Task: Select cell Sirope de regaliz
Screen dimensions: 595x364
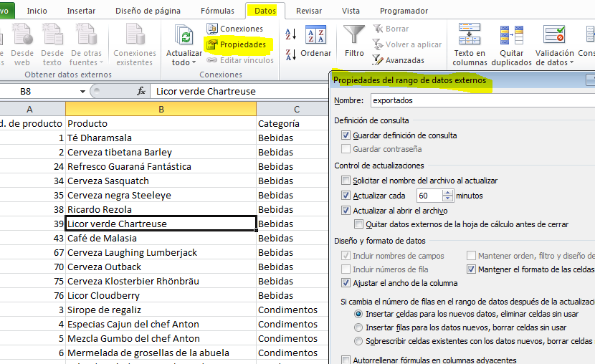Action: coord(161,310)
